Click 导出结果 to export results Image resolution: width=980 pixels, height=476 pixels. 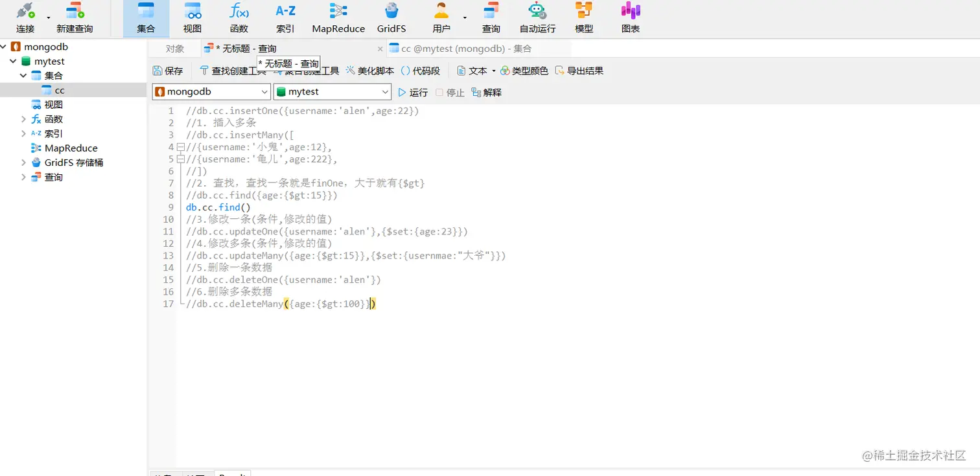pyautogui.click(x=579, y=71)
